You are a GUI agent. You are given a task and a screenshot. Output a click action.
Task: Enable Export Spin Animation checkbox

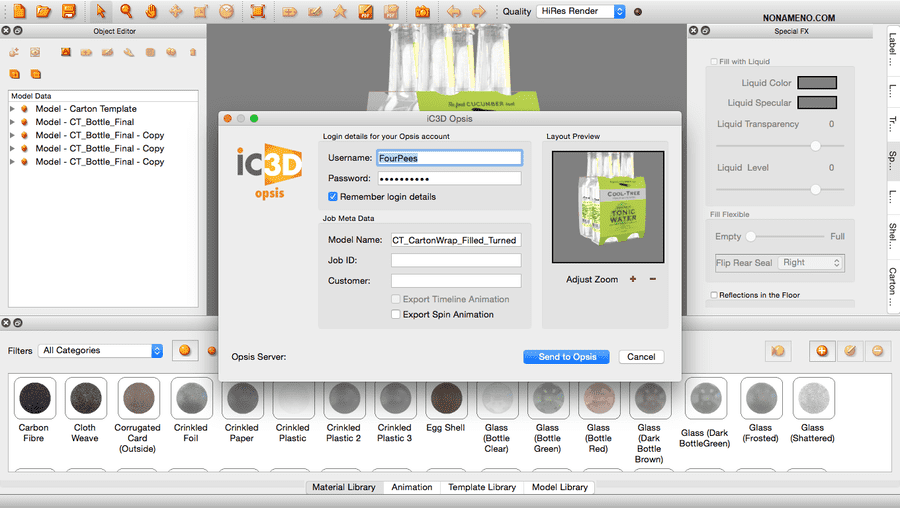coord(396,314)
